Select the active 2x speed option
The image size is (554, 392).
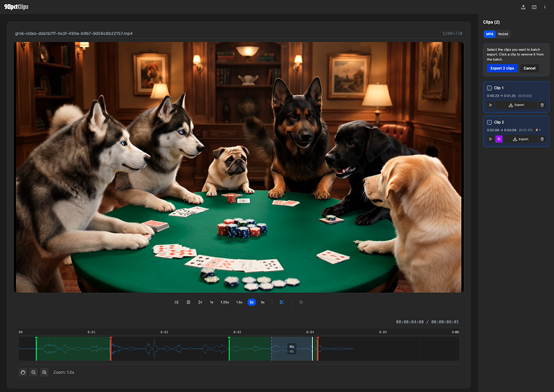[x=251, y=302]
